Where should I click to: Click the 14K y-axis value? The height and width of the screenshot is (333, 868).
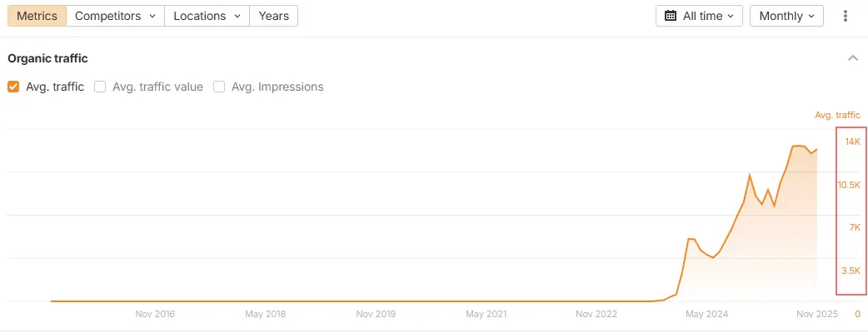852,142
